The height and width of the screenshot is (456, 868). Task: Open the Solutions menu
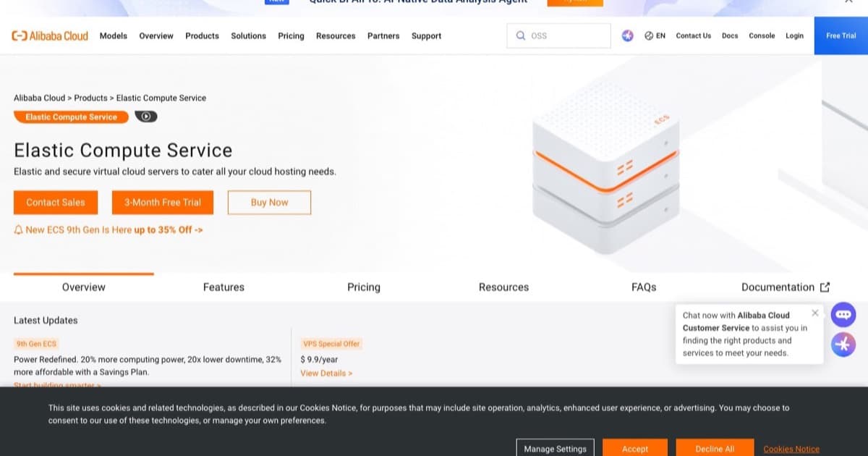pos(248,35)
